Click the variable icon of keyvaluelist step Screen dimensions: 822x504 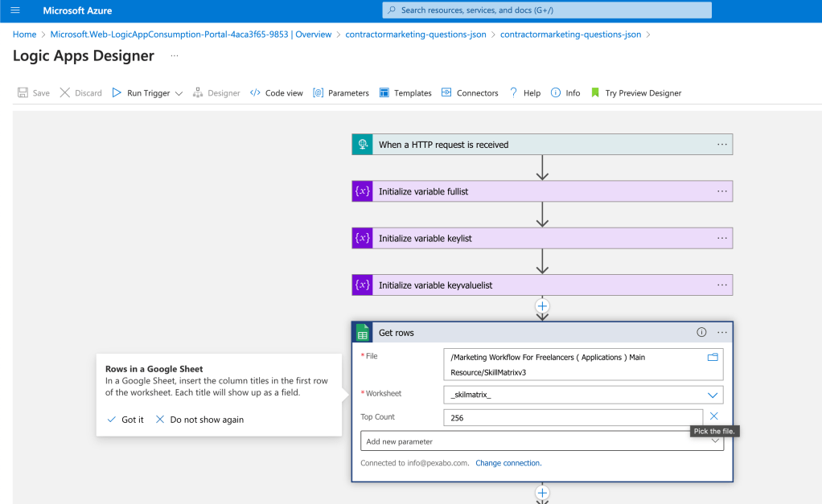(x=362, y=285)
